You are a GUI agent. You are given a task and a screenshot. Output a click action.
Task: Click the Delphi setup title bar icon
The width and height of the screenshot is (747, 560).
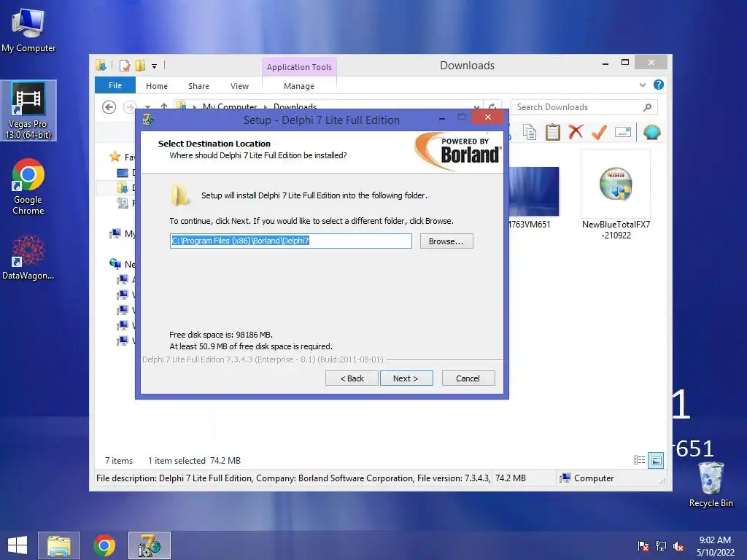148,120
